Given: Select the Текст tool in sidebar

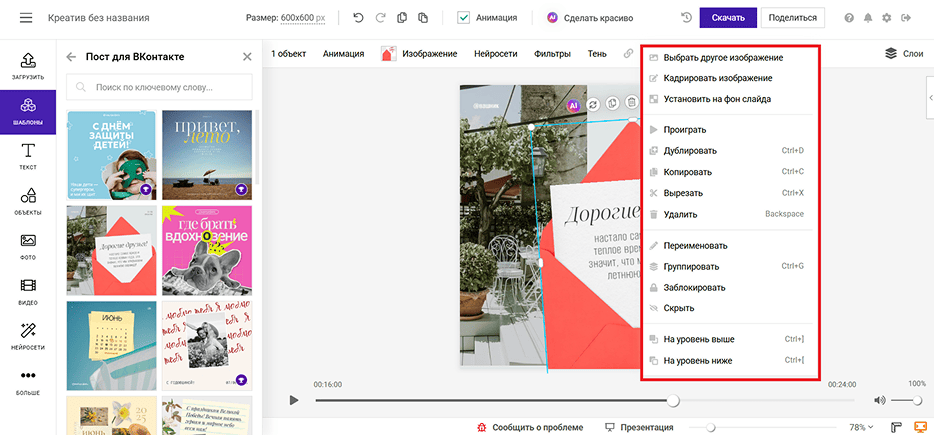Looking at the screenshot, I should click(28, 157).
